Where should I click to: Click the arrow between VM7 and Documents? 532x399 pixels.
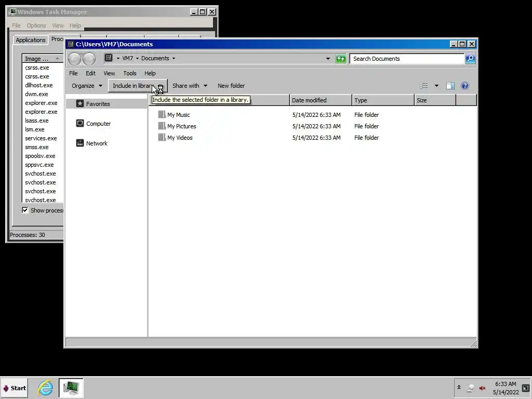click(x=137, y=58)
